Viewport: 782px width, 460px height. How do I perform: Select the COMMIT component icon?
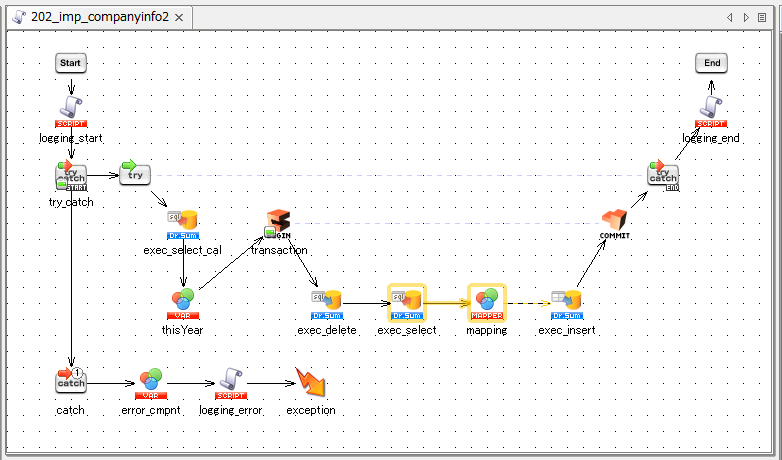614,221
